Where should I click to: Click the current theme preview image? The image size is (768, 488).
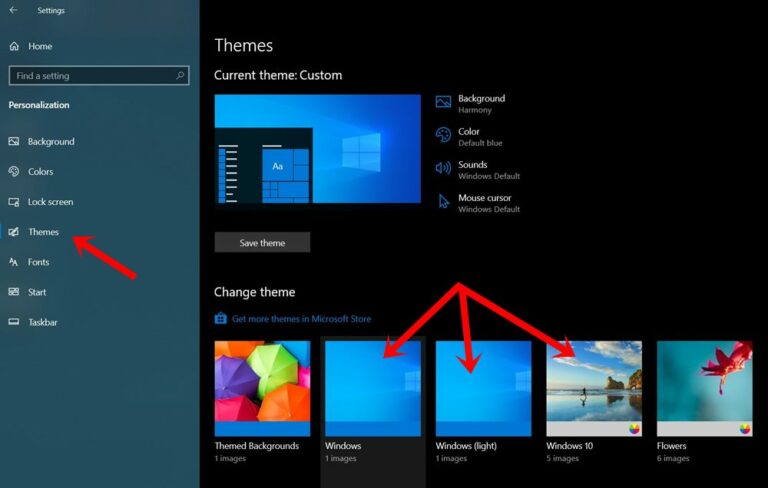point(317,149)
